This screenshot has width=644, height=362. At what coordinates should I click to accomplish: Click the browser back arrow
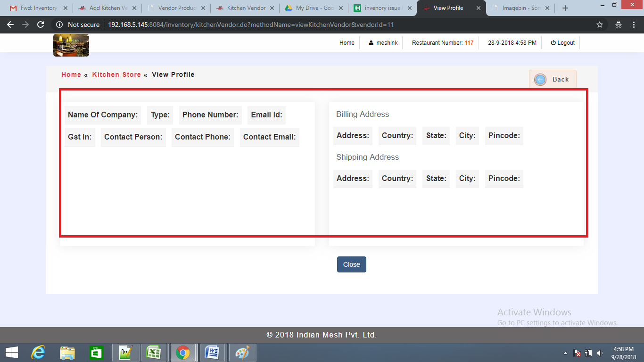[x=10, y=25]
